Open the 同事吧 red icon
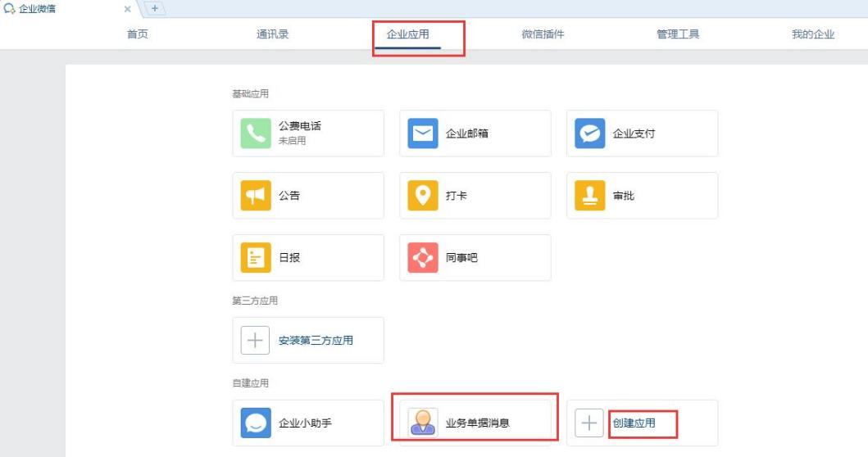The height and width of the screenshot is (457, 868). [423, 258]
